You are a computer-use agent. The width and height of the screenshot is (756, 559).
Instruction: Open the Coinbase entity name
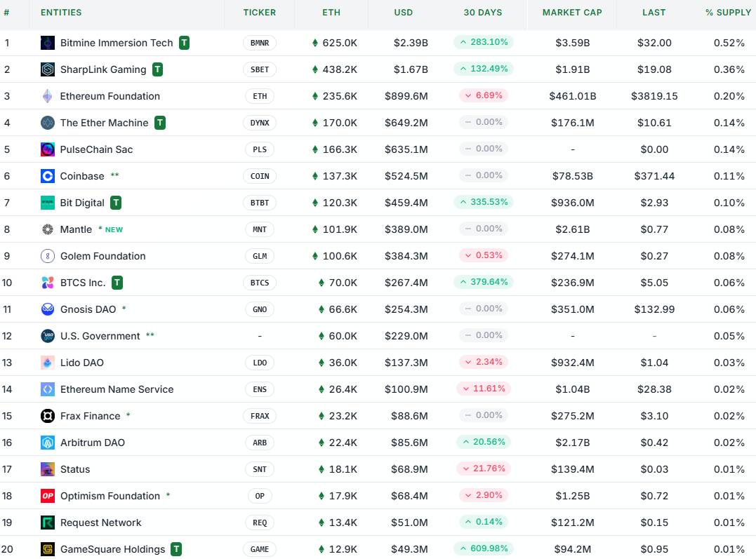coord(82,176)
